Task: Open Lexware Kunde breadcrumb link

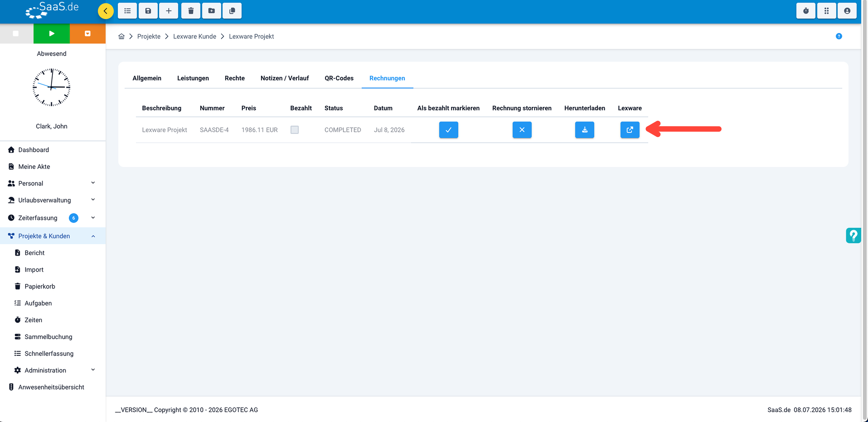Action: (195, 36)
